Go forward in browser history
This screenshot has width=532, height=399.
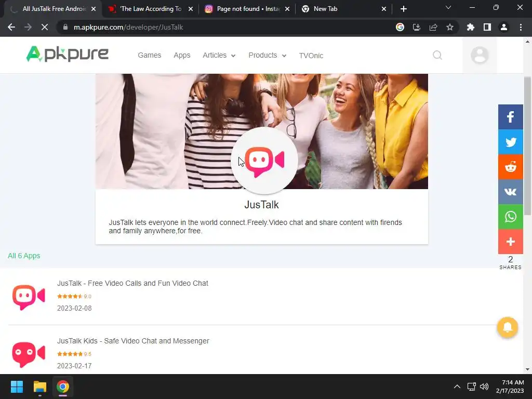(28, 27)
